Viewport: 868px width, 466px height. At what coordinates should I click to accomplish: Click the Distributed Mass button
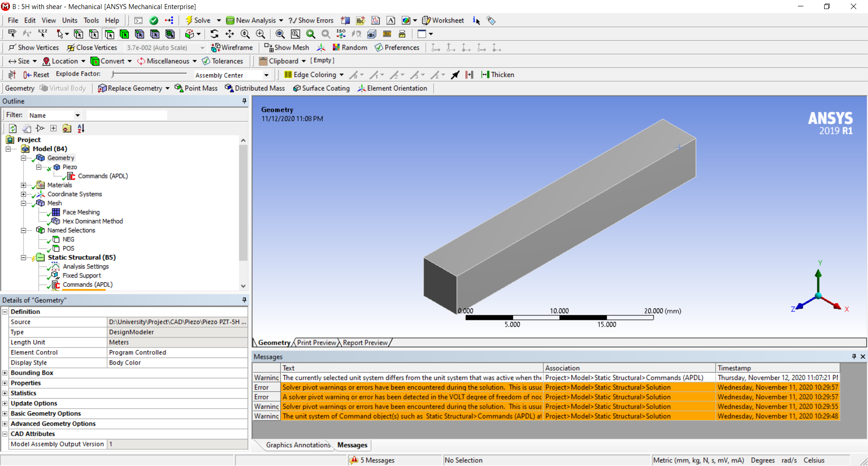tap(255, 88)
